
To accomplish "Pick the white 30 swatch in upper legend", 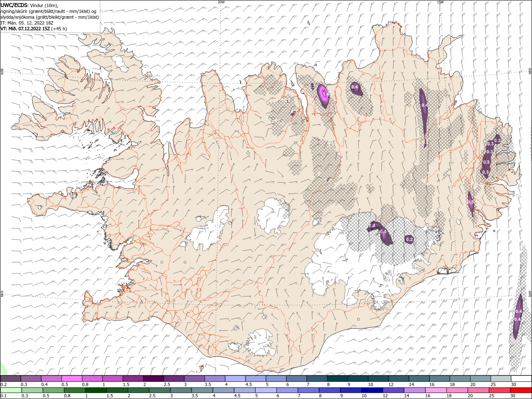I will (x=521, y=379).
